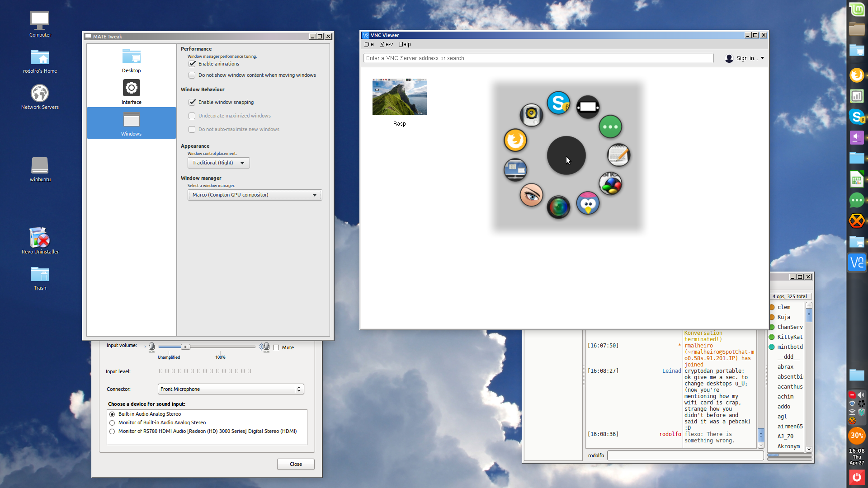Select Monitor of Built-in Audio Analog Stereo
Image resolution: width=868 pixels, height=488 pixels.
[112, 422]
